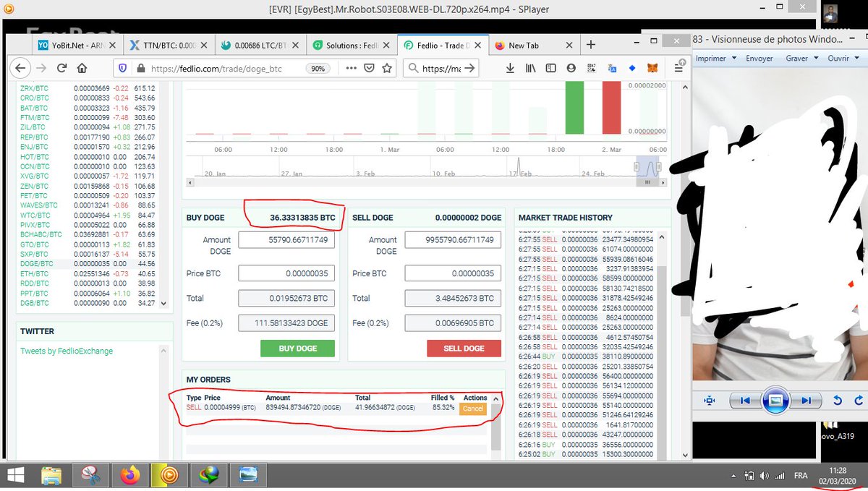868x491 pixels.
Task: Click the Buy Amount DOGE input field
Action: (x=286, y=240)
